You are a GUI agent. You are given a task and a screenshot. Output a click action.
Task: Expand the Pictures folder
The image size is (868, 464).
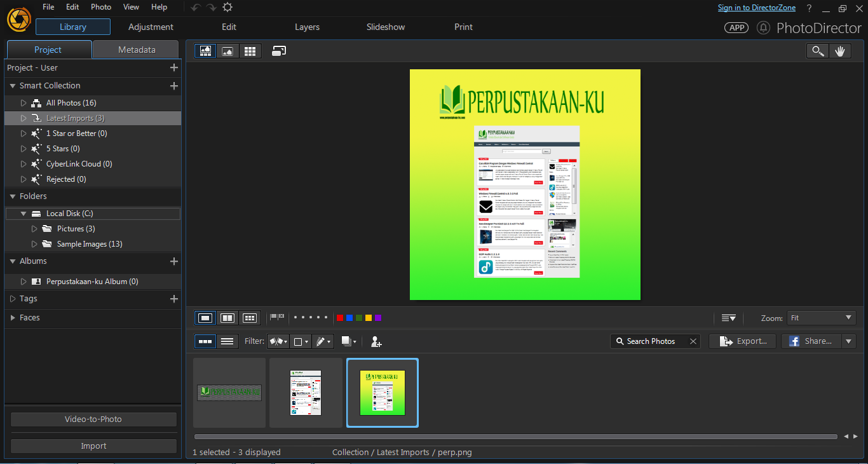pos(34,229)
